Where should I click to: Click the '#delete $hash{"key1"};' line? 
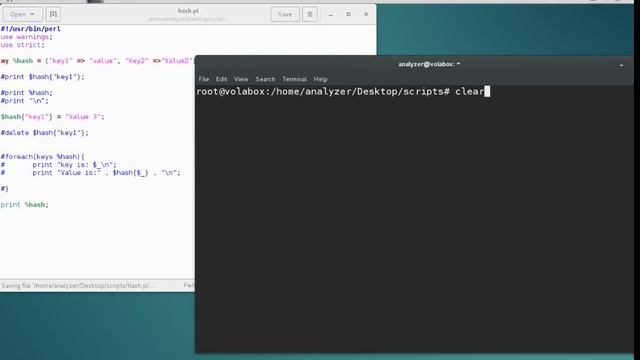pyautogui.click(x=44, y=133)
